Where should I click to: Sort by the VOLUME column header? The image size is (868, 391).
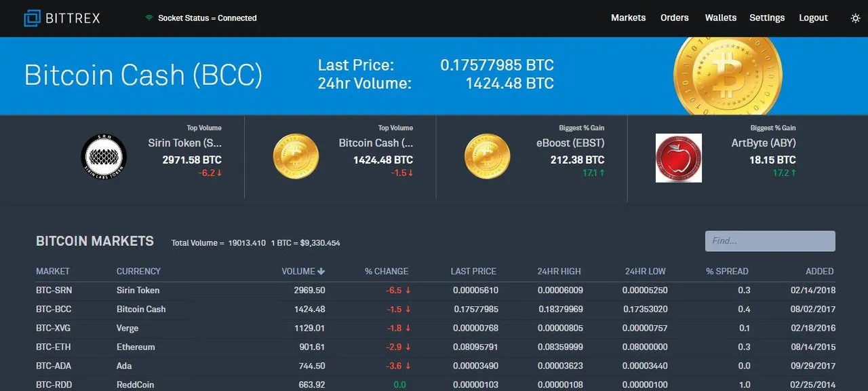click(x=303, y=271)
